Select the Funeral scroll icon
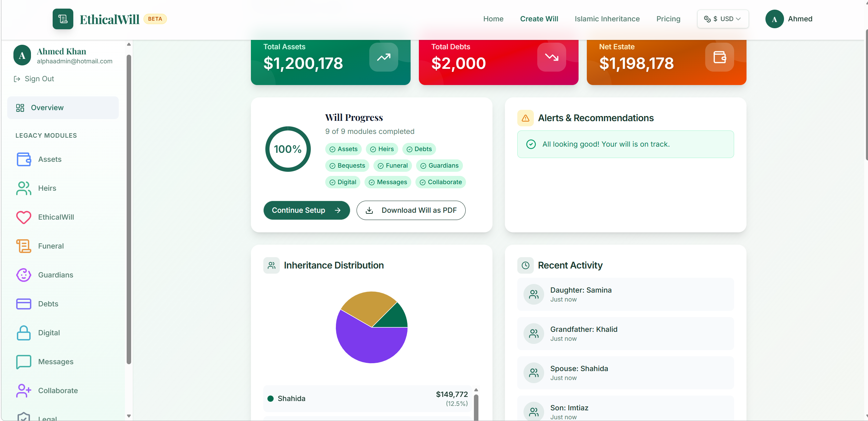 point(24,246)
